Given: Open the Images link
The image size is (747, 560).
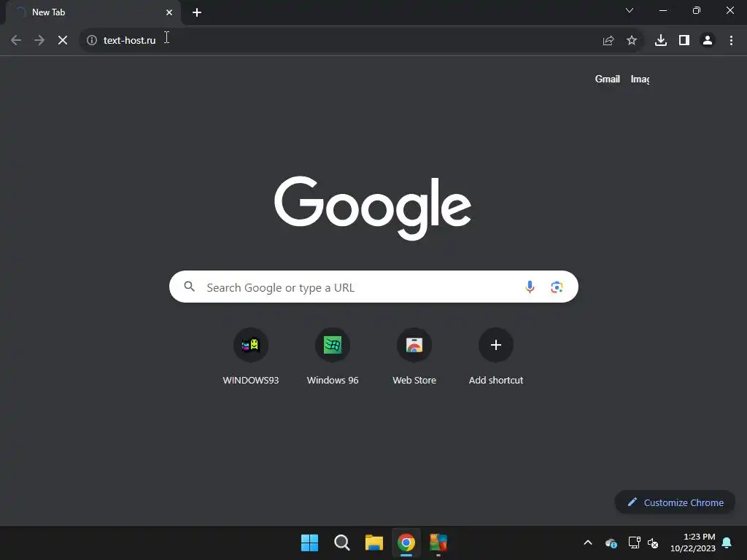Looking at the screenshot, I should tap(640, 79).
